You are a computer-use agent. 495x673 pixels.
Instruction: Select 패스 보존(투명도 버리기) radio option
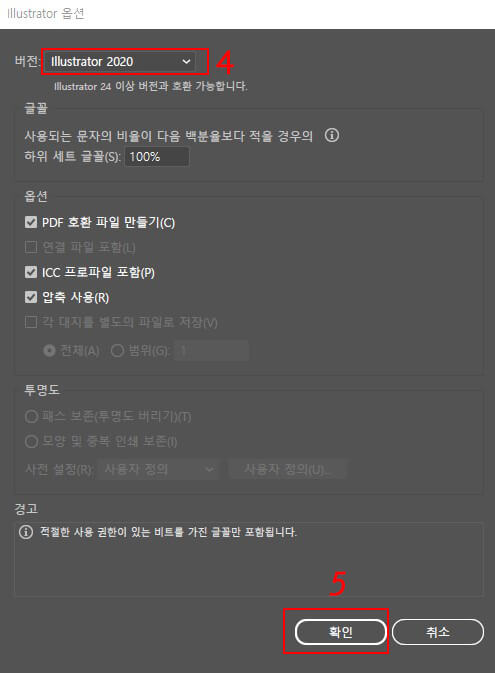point(31,416)
